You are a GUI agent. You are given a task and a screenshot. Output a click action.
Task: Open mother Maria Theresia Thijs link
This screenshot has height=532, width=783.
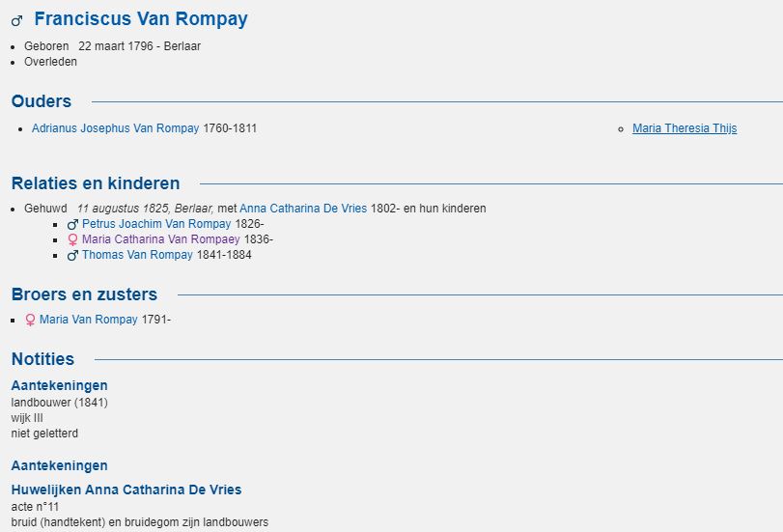(x=685, y=128)
